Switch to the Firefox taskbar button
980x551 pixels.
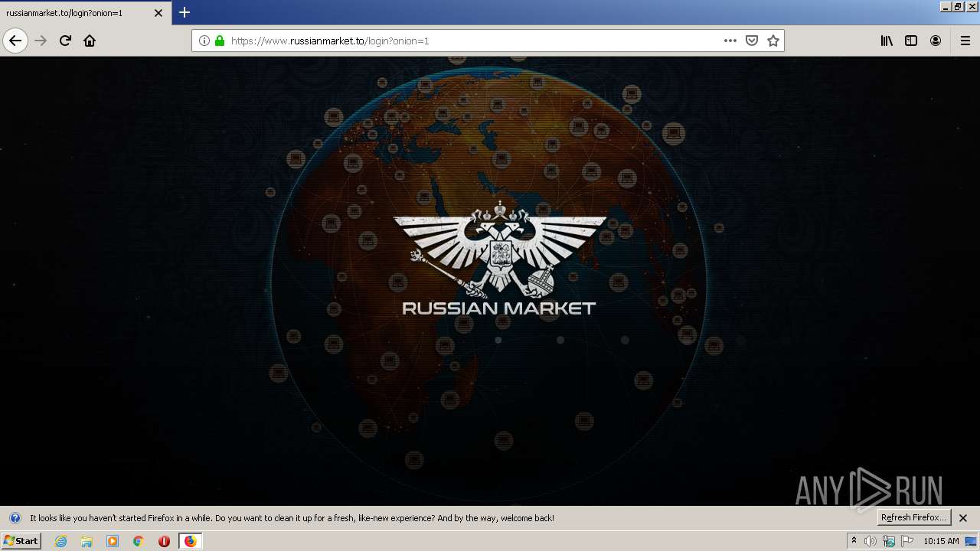tap(191, 541)
